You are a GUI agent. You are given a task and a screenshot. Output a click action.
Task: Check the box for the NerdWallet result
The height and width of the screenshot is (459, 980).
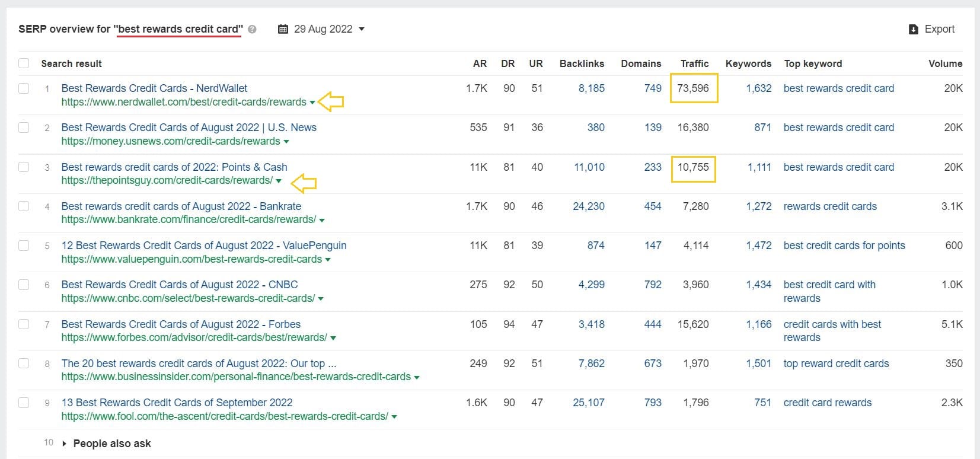point(24,88)
